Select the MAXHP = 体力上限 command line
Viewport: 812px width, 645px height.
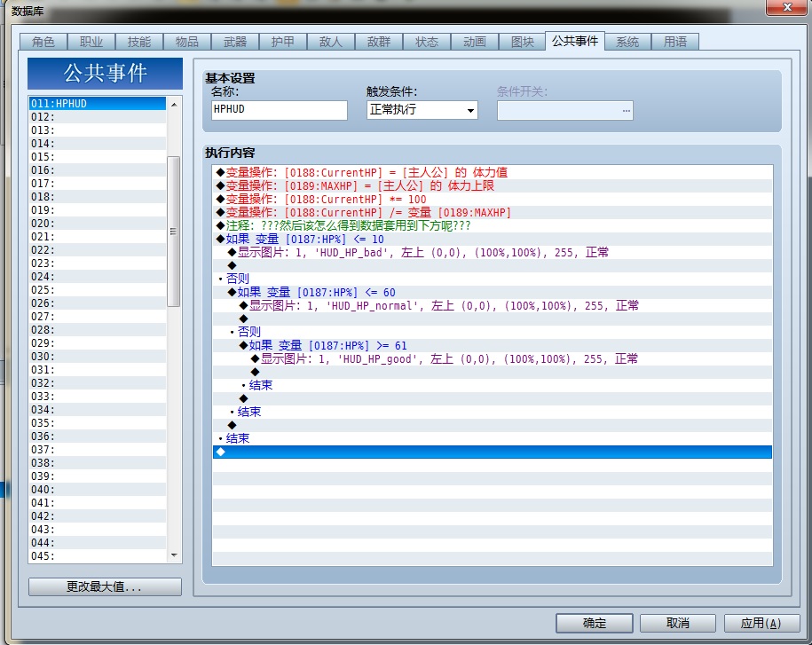click(x=493, y=185)
